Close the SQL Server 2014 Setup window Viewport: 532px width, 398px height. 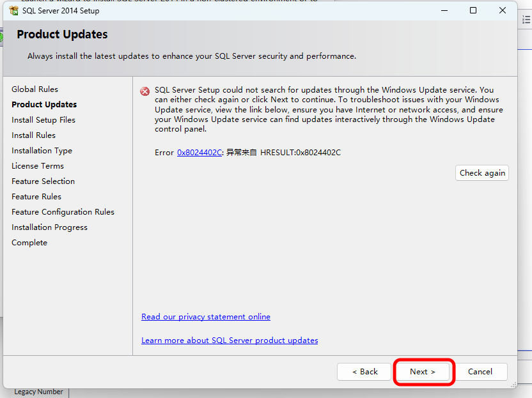pyautogui.click(x=503, y=10)
